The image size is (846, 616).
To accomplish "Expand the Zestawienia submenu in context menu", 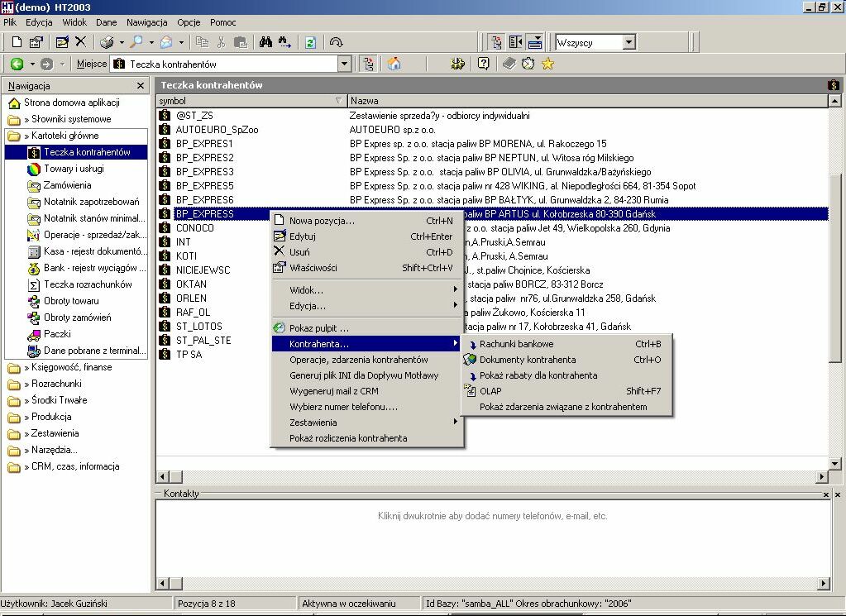I will coord(367,423).
